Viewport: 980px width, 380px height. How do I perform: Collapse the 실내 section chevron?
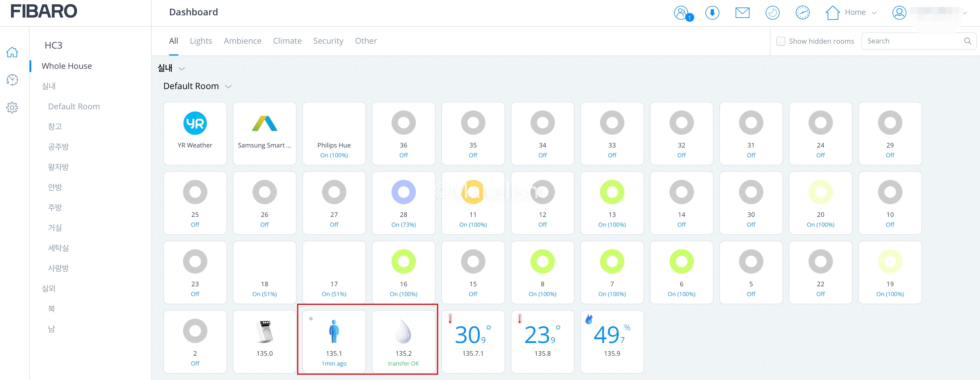tap(182, 69)
